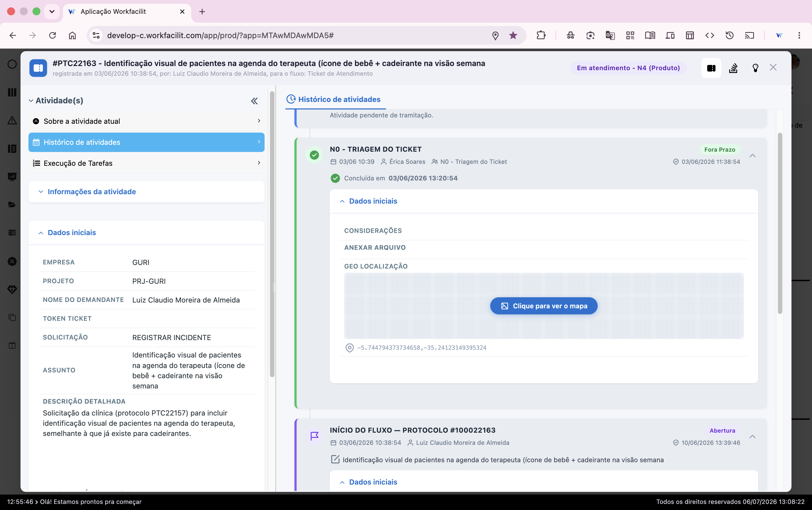Collapse the N0 Triagem do Ticket card
Image resolution: width=812 pixels, height=510 pixels.
coord(752,156)
